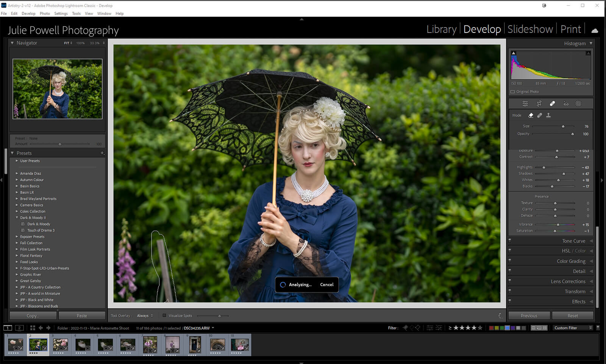
Task: Switch filmstrip to Grid view icon
Action: pos(33,328)
